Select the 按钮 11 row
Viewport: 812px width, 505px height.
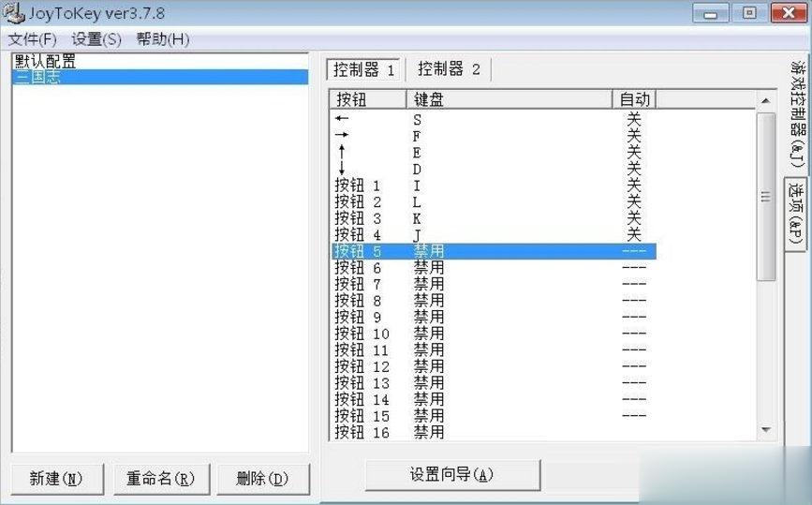(494, 350)
